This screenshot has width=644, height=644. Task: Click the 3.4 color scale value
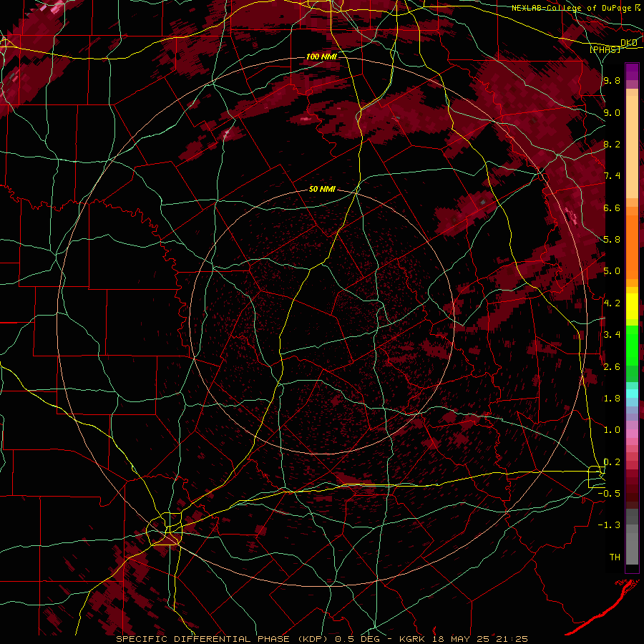[612, 335]
